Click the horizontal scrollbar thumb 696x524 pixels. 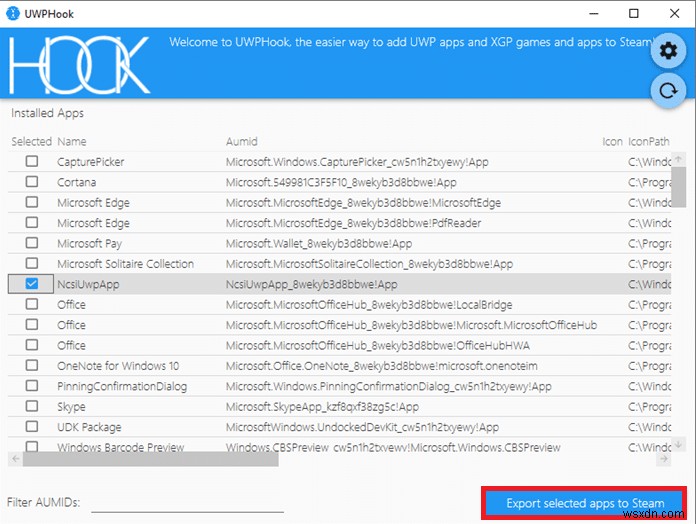[150, 459]
